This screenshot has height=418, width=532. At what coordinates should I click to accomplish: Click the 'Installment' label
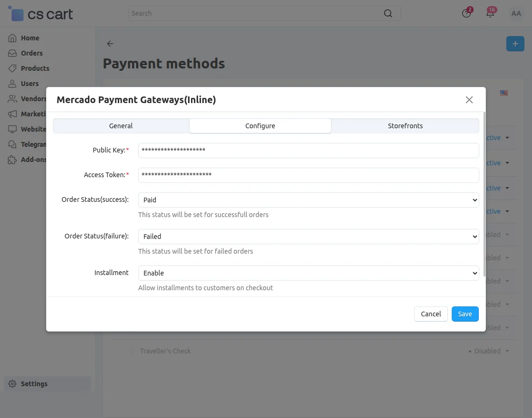(x=111, y=273)
